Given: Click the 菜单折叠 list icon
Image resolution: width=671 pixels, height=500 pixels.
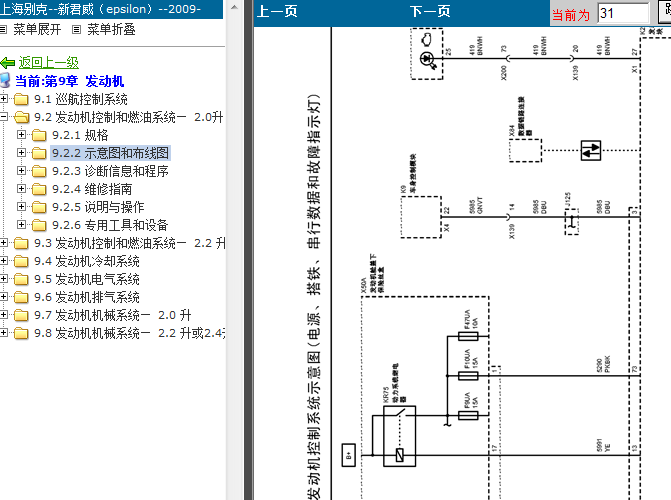Looking at the screenshot, I should [77, 30].
